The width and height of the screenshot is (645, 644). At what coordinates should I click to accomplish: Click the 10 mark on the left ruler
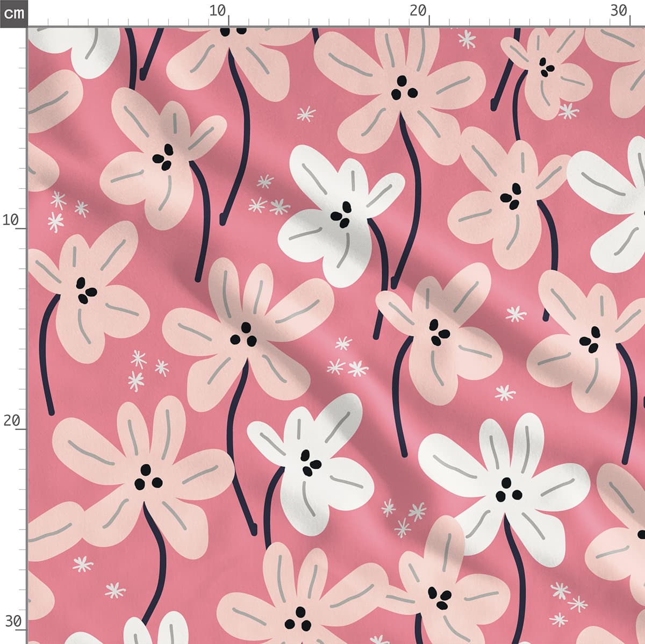(x=11, y=220)
